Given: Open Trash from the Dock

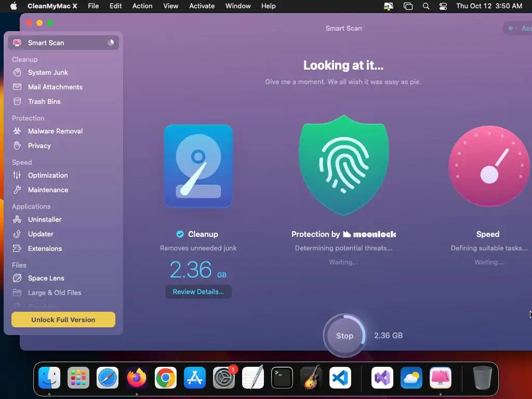Looking at the screenshot, I should coord(483,378).
